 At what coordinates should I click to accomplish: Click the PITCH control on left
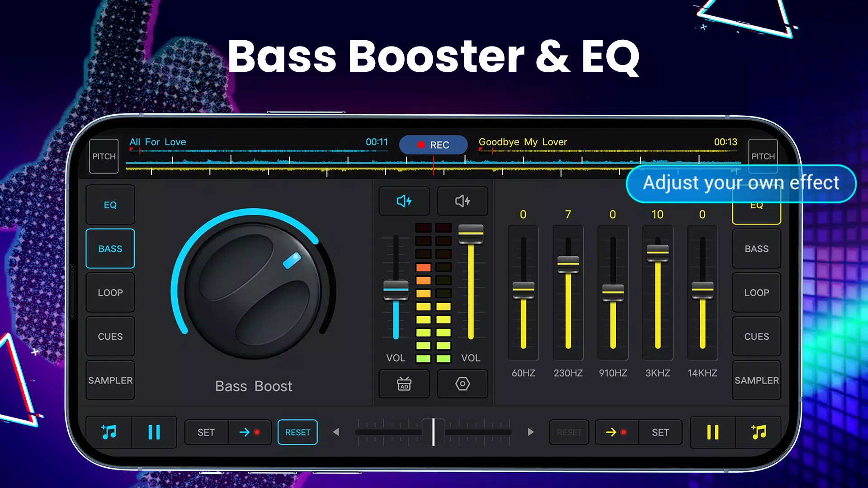104,155
